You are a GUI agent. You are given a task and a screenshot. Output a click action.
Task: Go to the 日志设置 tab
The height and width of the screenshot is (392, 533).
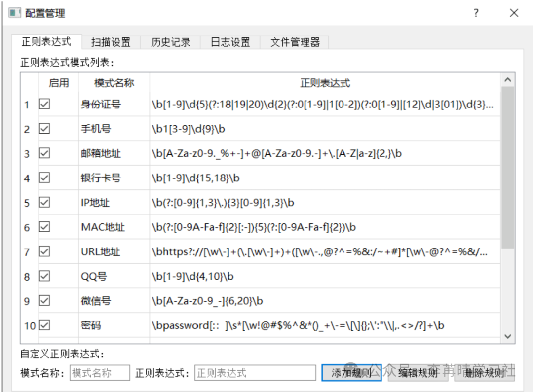[x=230, y=42]
